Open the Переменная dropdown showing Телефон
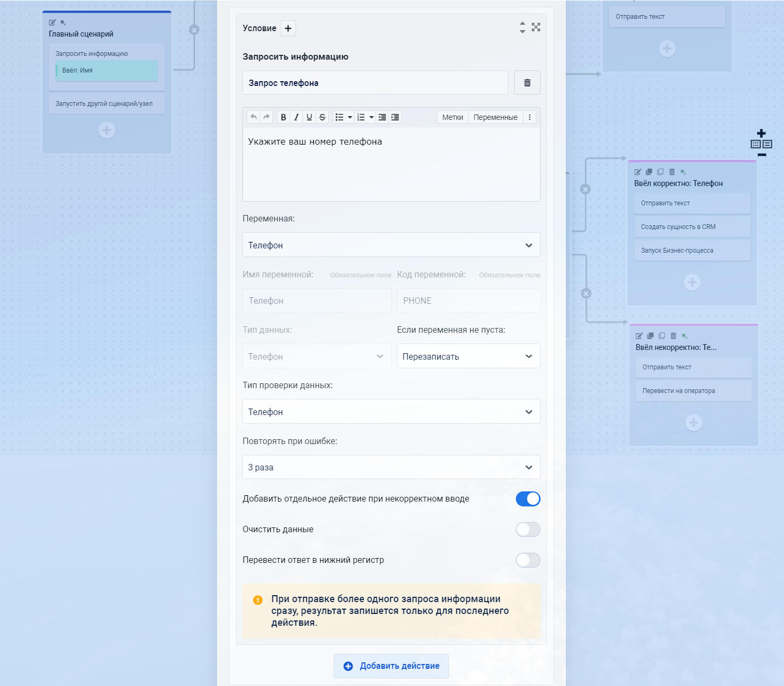Image resolution: width=784 pixels, height=686 pixels. click(x=391, y=245)
